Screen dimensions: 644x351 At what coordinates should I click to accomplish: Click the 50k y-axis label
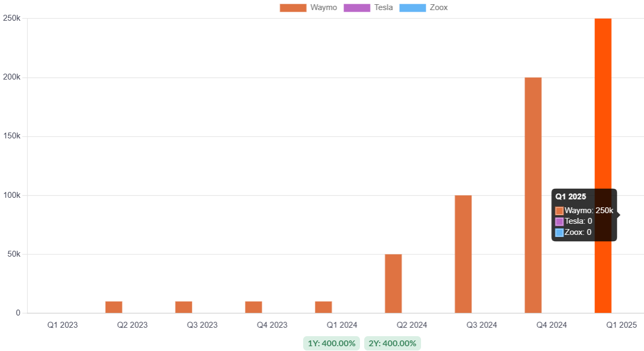(x=14, y=254)
